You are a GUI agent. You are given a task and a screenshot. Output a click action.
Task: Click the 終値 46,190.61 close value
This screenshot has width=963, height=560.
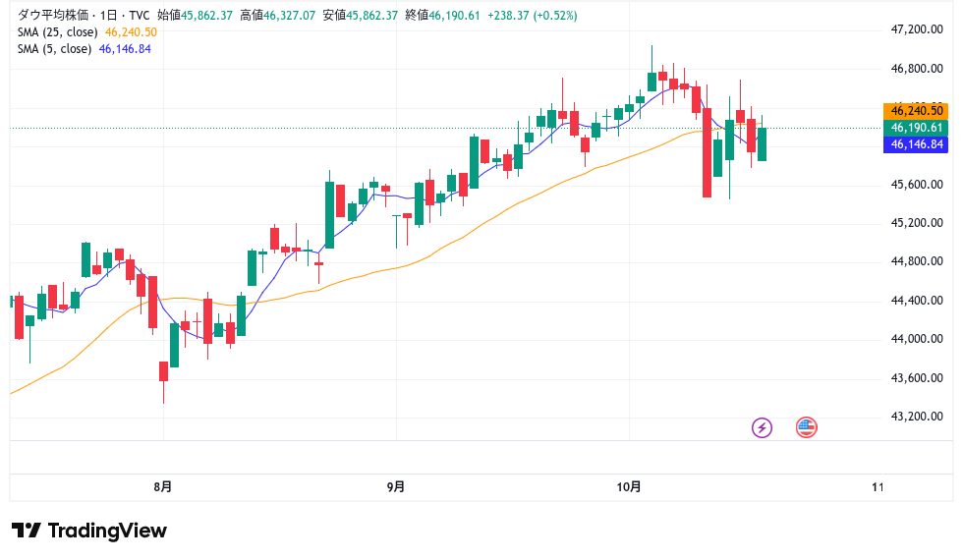tap(442, 16)
